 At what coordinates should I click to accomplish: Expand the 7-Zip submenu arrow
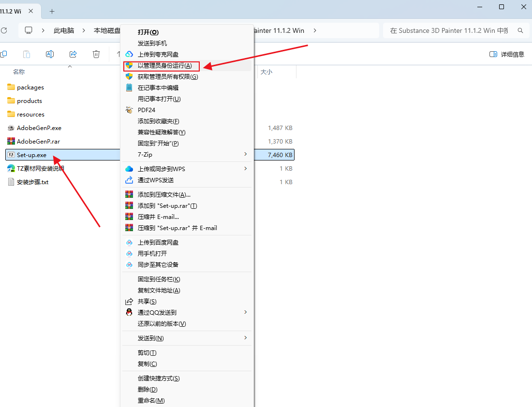(245, 154)
